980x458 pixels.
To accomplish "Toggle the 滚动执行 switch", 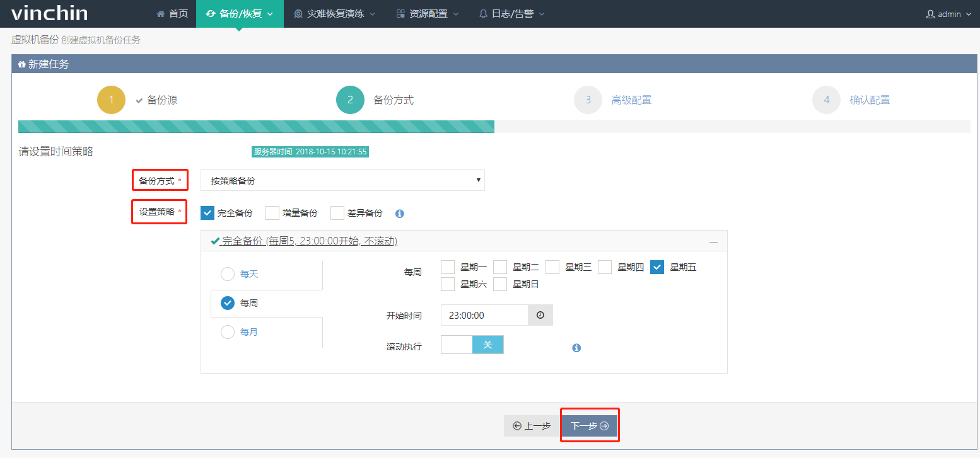I will coord(472,345).
